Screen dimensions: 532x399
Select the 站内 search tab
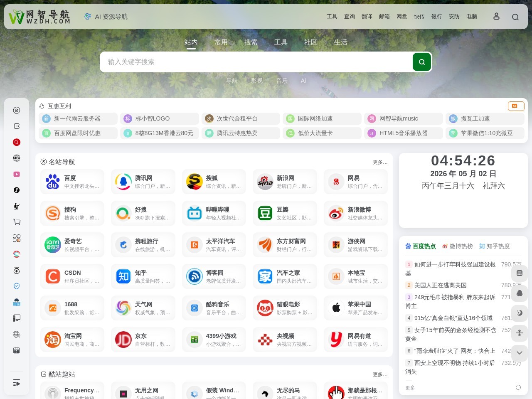point(191,42)
